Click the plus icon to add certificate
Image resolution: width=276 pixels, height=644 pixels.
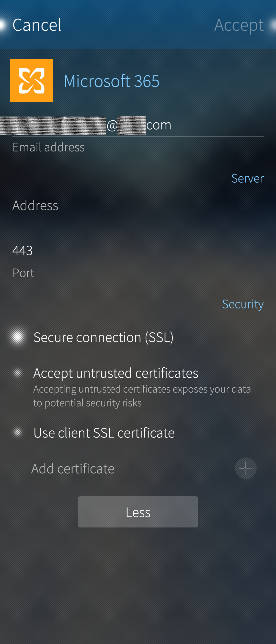246,468
